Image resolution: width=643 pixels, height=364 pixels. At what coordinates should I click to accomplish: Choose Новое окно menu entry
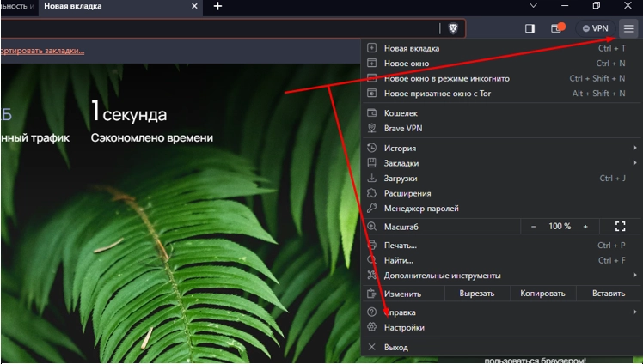click(501, 64)
